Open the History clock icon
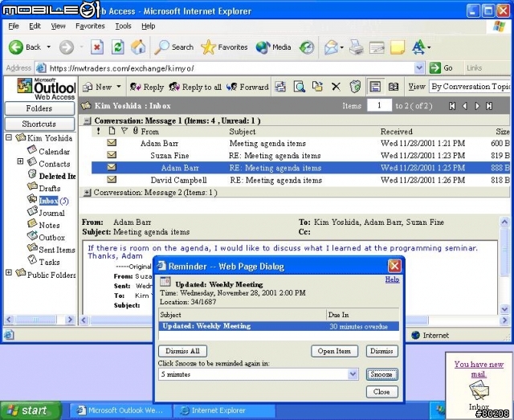 point(307,47)
